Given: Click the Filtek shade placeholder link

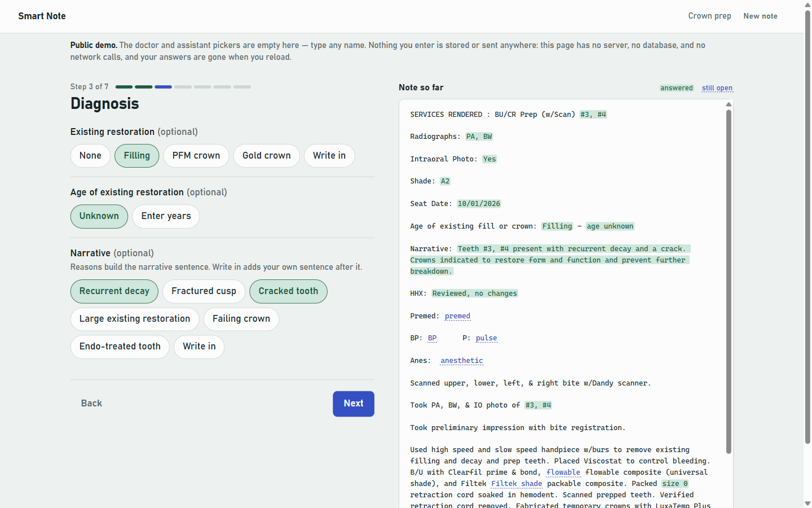Looking at the screenshot, I should 517,484.
